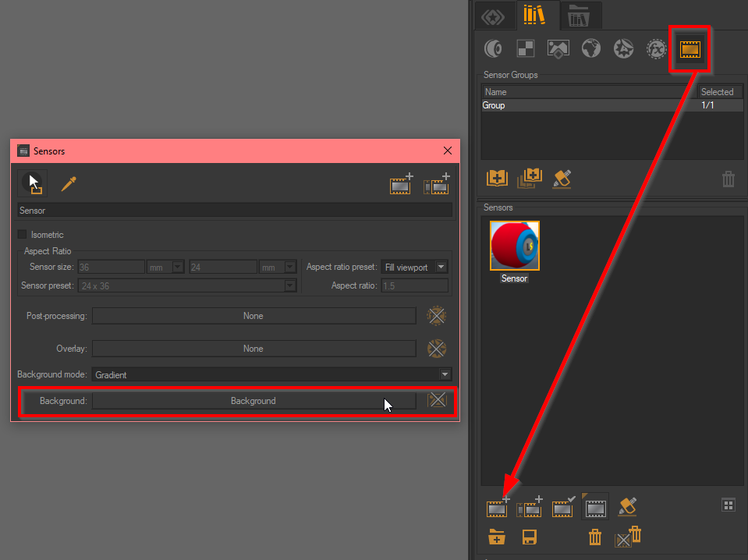Viewport: 748px width, 560px height.
Task: Click the sensor width value 36
Action: (x=112, y=267)
